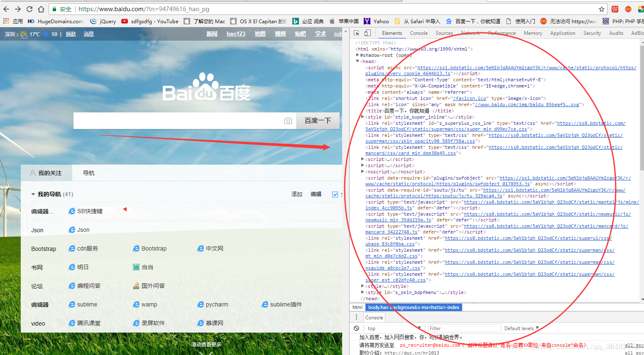Click the console Filter input field
The height and width of the screenshot is (355, 644).
464,328
